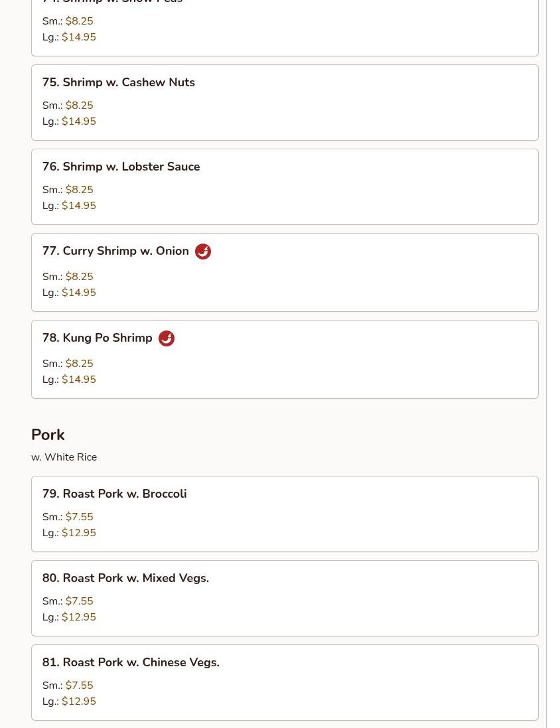Screen dimensions: 560x728
Task: Click large $12.95 price of Roast Pork w. Mixed Vegs.
Action: [x=78, y=617]
